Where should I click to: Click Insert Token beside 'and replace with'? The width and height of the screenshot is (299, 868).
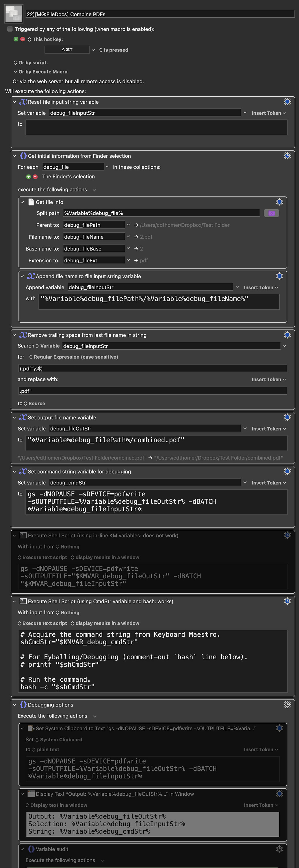pyautogui.click(x=269, y=379)
